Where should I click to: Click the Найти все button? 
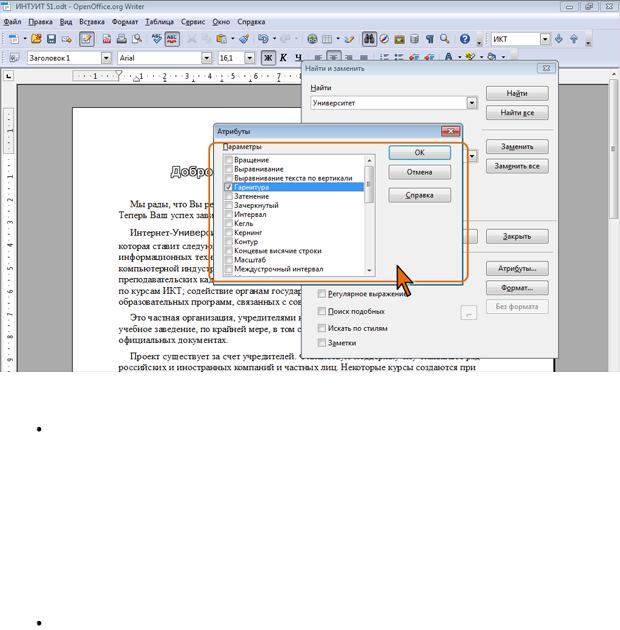click(x=517, y=113)
